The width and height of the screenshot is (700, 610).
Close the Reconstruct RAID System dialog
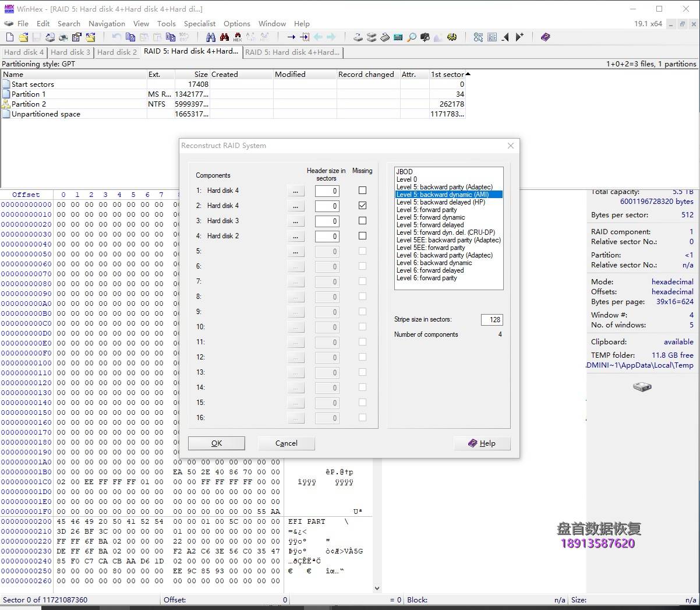coord(511,146)
